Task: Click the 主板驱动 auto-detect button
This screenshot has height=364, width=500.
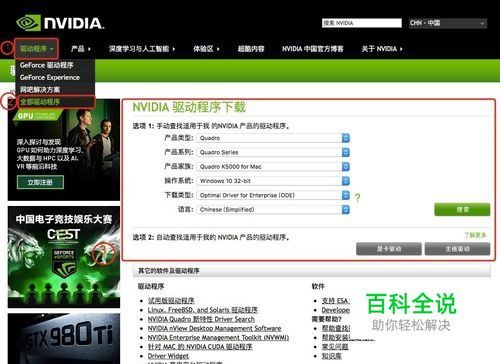Action: click(457, 249)
